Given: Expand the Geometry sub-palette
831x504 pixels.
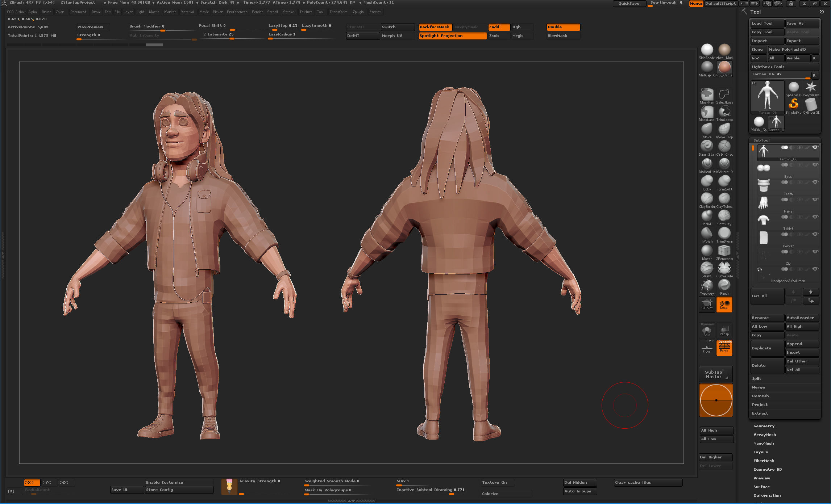Looking at the screenshot, I should (764, 426).
